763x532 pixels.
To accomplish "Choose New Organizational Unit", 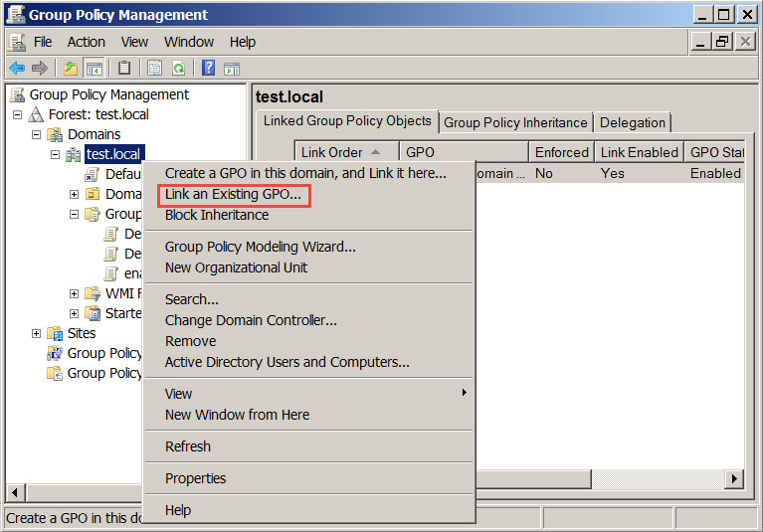I will pyautogui.click(x=309, y=267).
